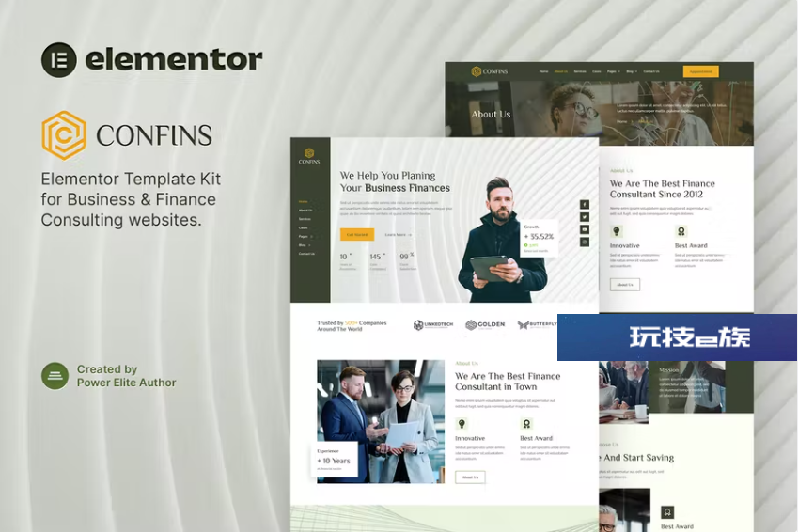Screen dimensions: 798x532
Task: Click the Home breadcrumb link in the About banner
Action: click(x=622, y=121)
